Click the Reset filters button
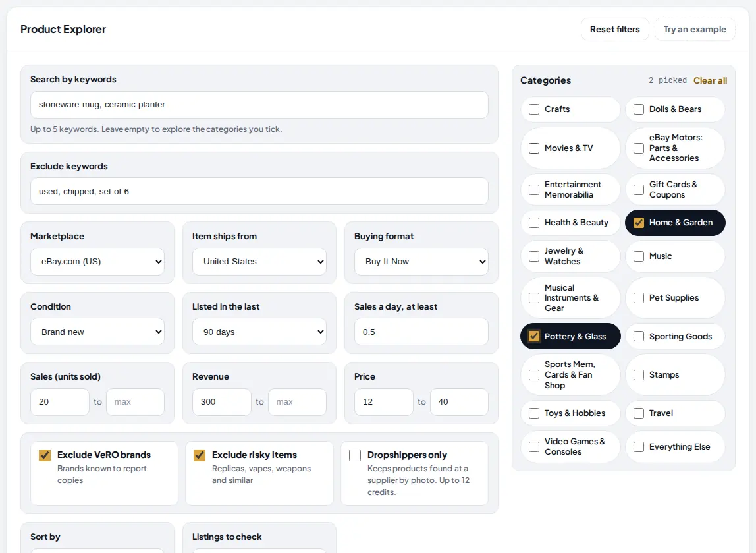 click(x=614, y=30)
